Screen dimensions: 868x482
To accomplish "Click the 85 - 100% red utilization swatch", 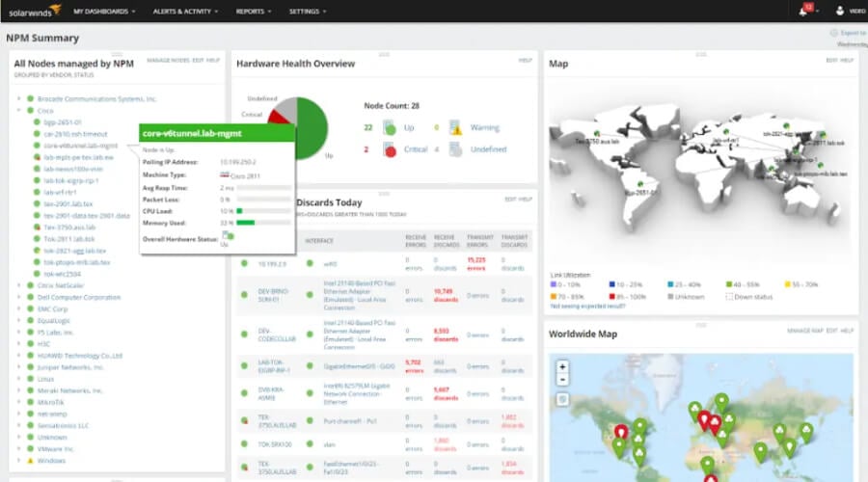I will [612, 297].
